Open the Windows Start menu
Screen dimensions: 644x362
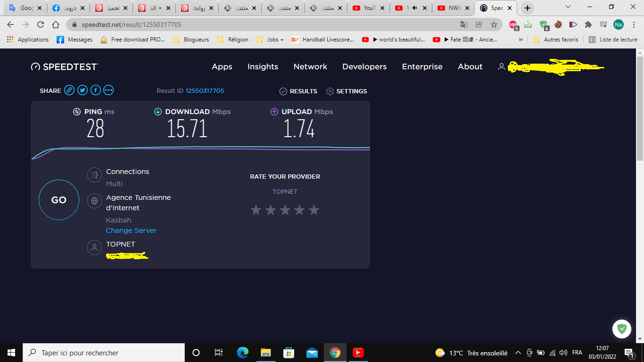pos(11,353)
